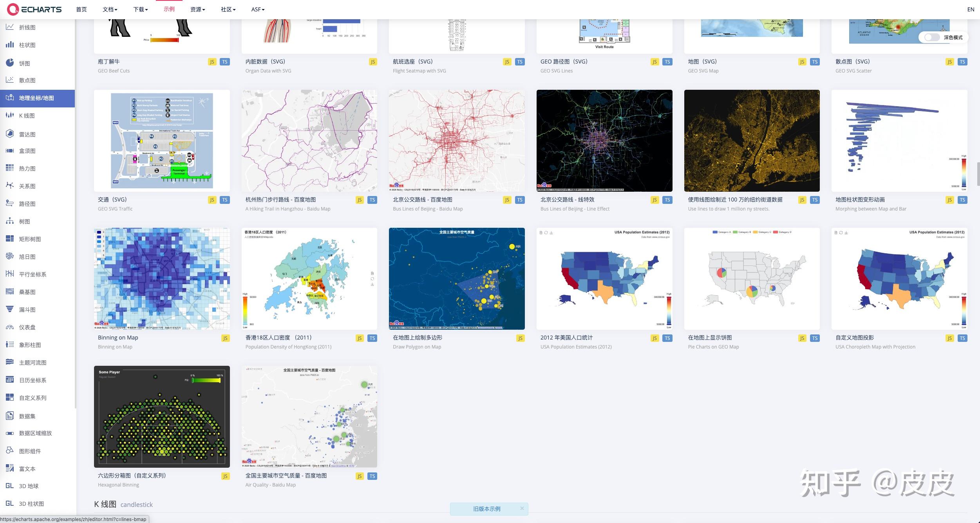Open the candlestick link beside K 线图 heading
Viewport: 980px width, 523px height.
136,505
